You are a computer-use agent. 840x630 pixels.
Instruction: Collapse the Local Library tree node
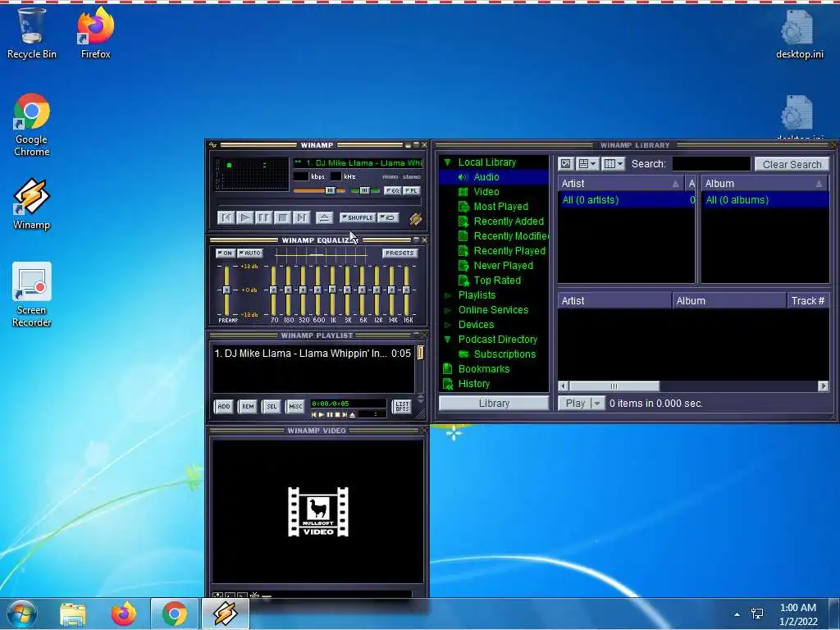[448, 162]
